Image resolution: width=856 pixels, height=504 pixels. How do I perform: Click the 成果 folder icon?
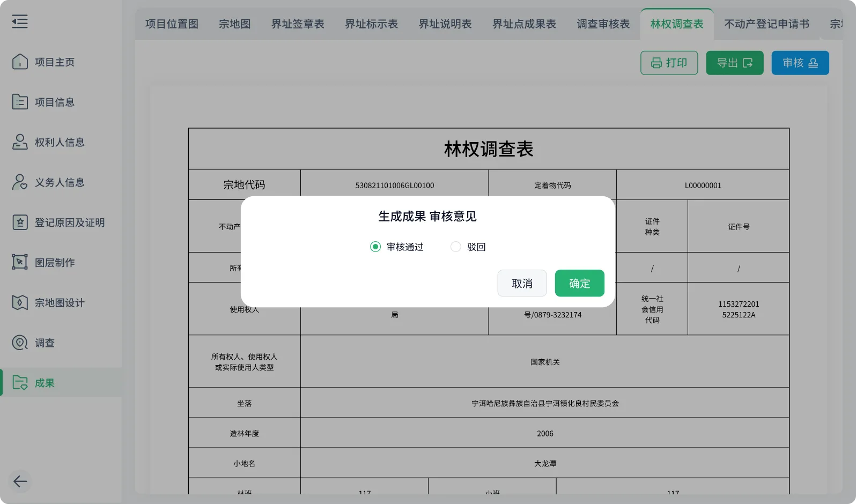(x=20, y=383)
